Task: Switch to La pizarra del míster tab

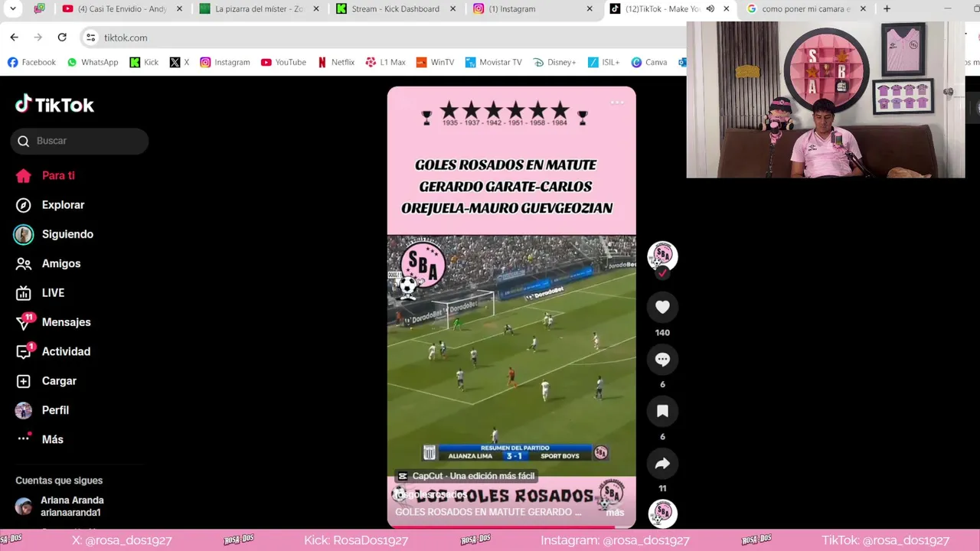Action: pyautogui.click(x=259, y=9)
